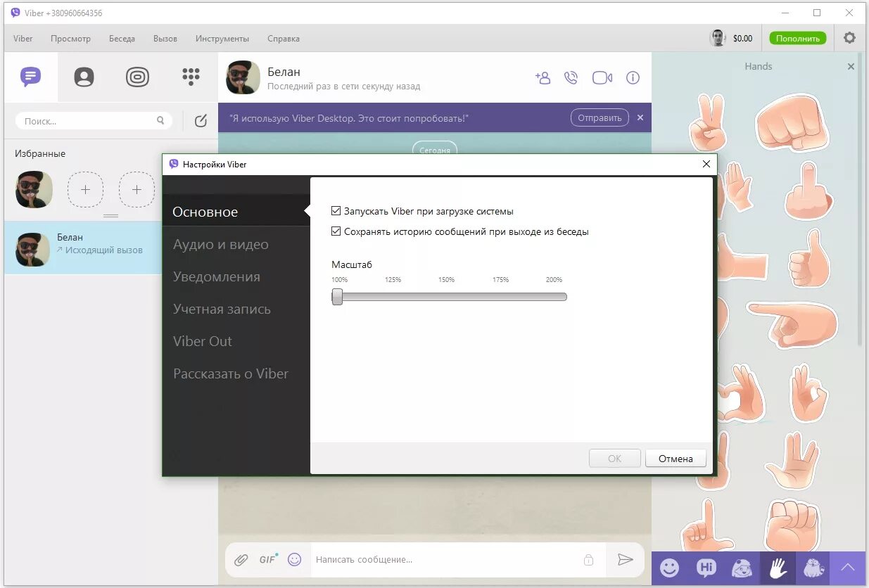869x588 pixels.
Task: Click the Отмена button
Action: (x=675, y=459)
